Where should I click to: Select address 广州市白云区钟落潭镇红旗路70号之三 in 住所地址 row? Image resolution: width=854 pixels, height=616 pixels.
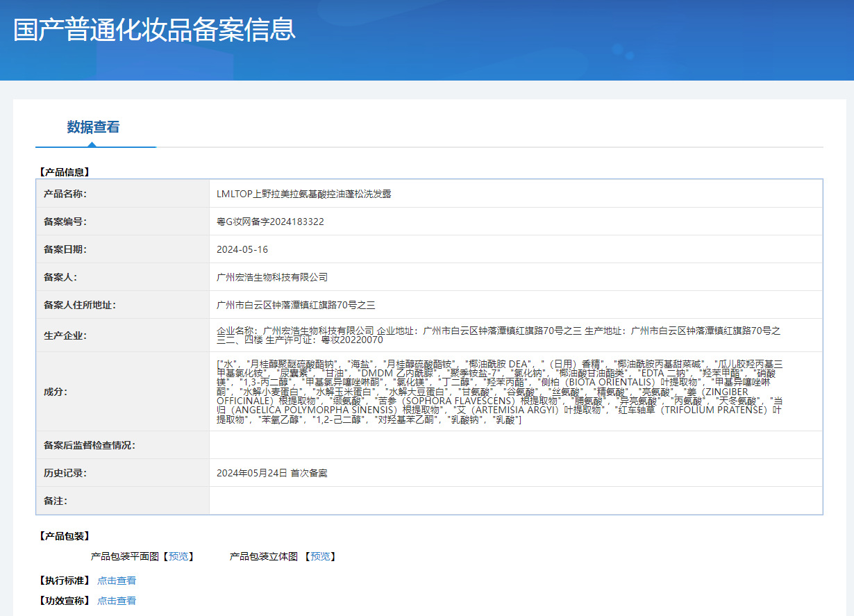pos(296,305)
